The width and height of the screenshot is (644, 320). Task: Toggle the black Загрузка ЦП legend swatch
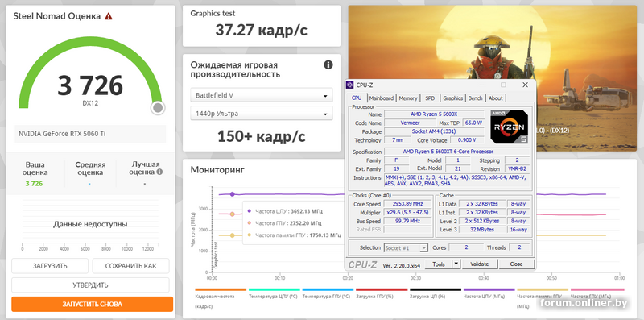436,289
